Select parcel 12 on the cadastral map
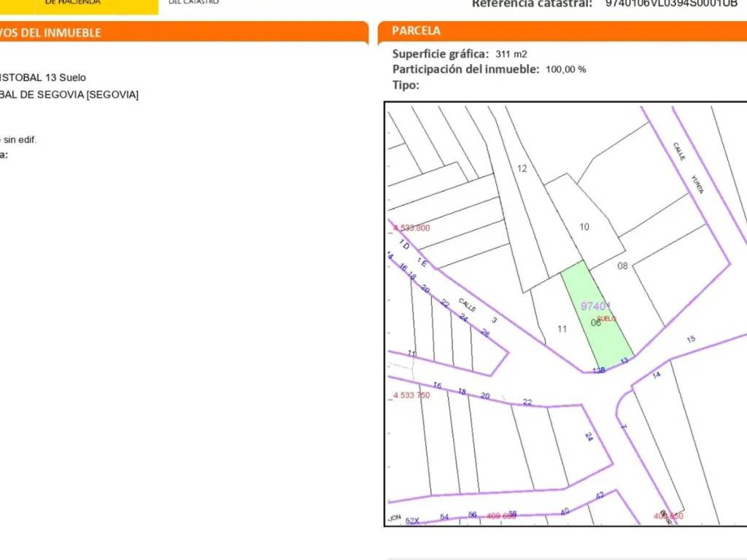Screen dimensions: 747x560 coord(522,168)
